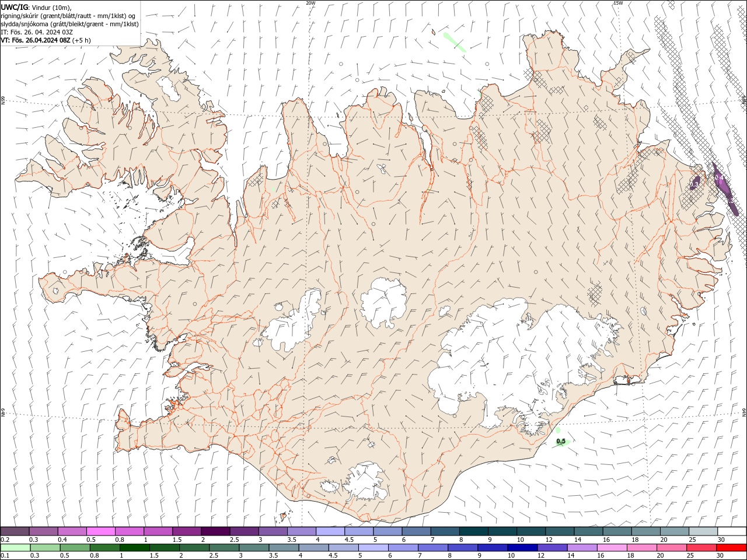Click the '15W' longitude label at the top edge

(x=618, y=3)
